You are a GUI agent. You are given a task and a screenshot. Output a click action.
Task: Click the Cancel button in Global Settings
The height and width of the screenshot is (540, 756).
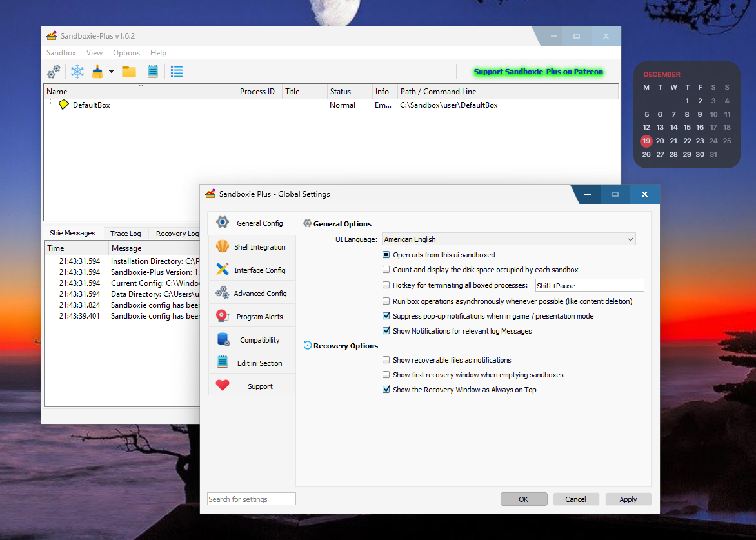point(575,499)
